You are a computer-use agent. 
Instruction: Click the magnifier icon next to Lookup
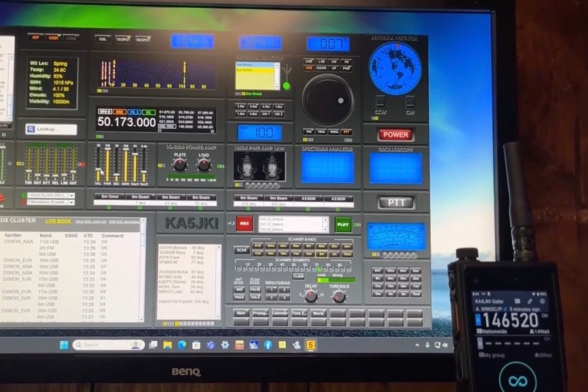click(31, 128)
